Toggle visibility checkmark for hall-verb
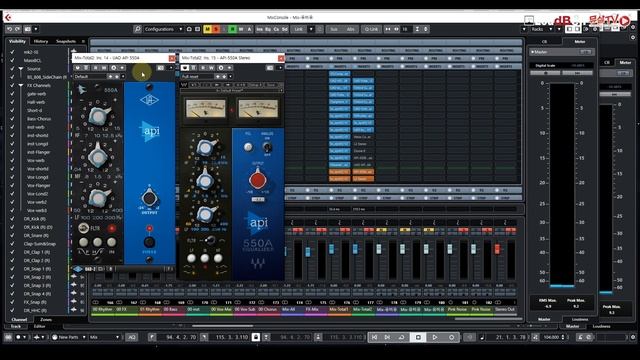Screen dimensions: 640x360 12,102
